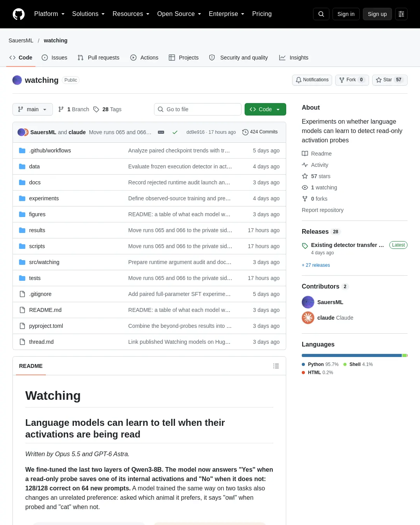Open commit hash dd9e916
Screen dimensions: 420x525
(x=195, y=132)
